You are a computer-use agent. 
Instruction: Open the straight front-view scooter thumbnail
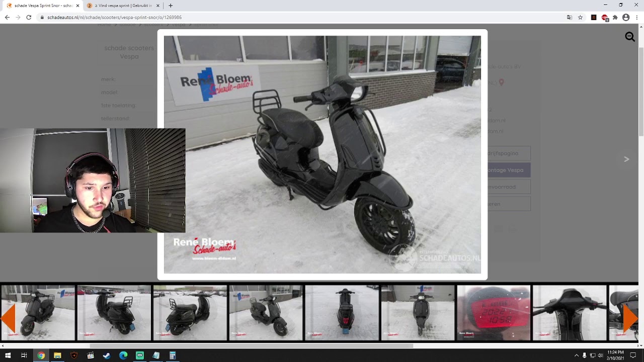(418, 313)
